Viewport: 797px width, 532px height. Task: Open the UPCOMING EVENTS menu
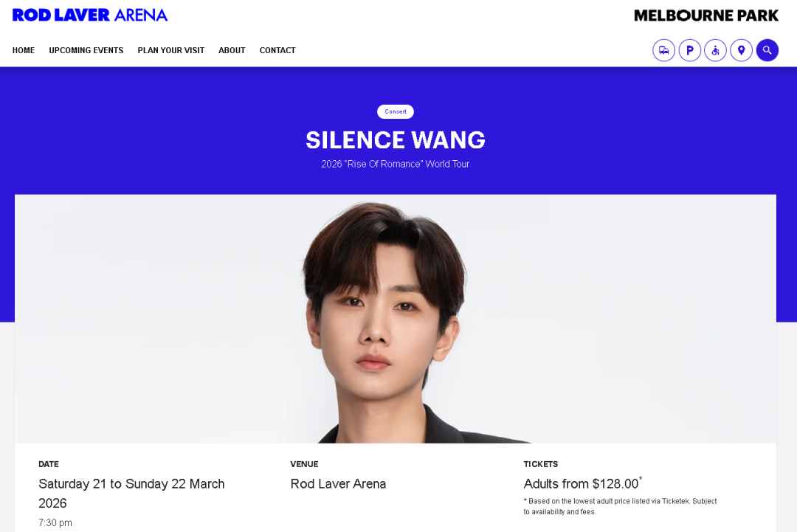point(86,50)
